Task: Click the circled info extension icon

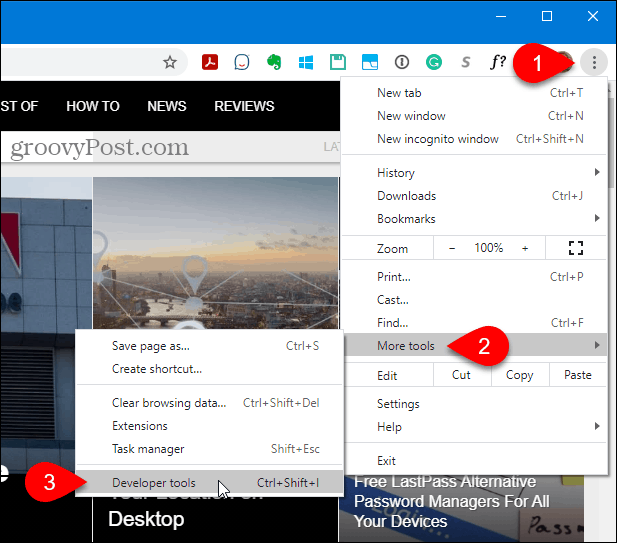Action: click(x=402, y=62)
